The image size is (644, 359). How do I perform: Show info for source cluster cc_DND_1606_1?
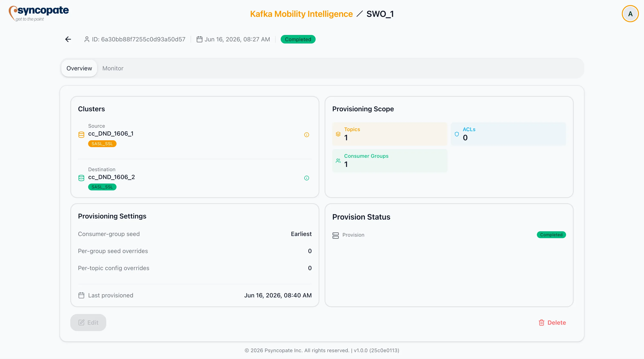click(306, 135)
